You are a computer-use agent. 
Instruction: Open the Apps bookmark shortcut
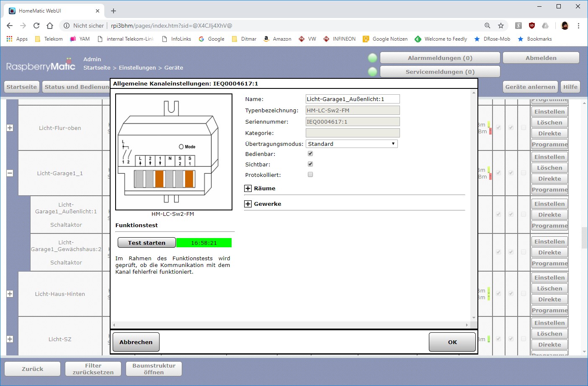(x=17, y=39)
